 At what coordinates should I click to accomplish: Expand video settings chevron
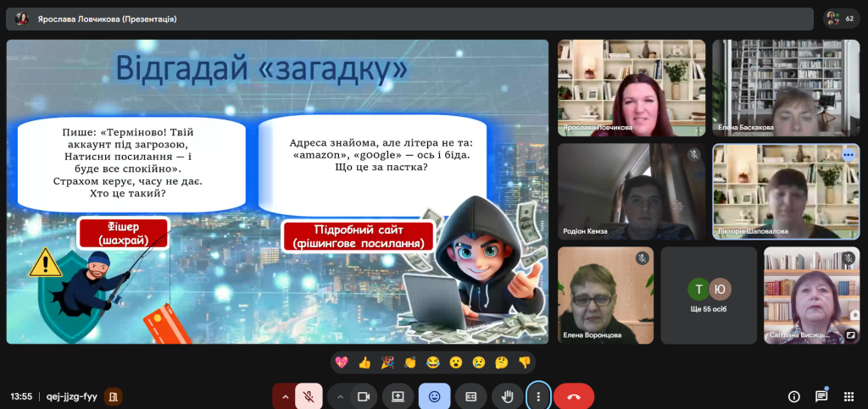(x=341, y=396)
